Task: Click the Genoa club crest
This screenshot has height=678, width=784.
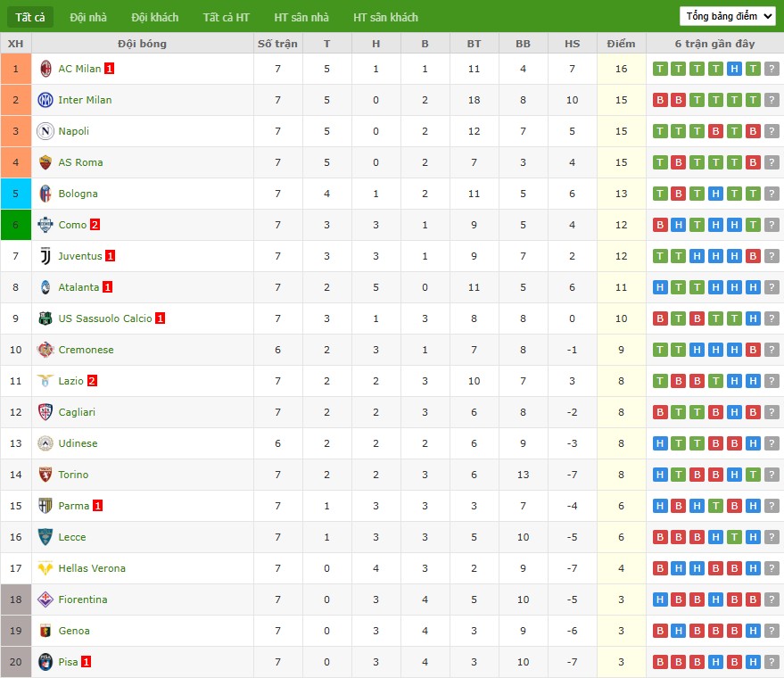Action: click(45, 631)
